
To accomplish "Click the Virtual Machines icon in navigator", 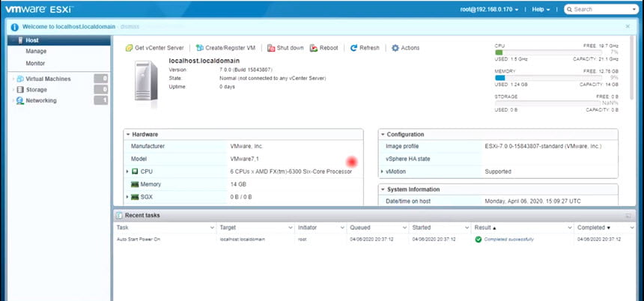I will (x=20, y=79).
